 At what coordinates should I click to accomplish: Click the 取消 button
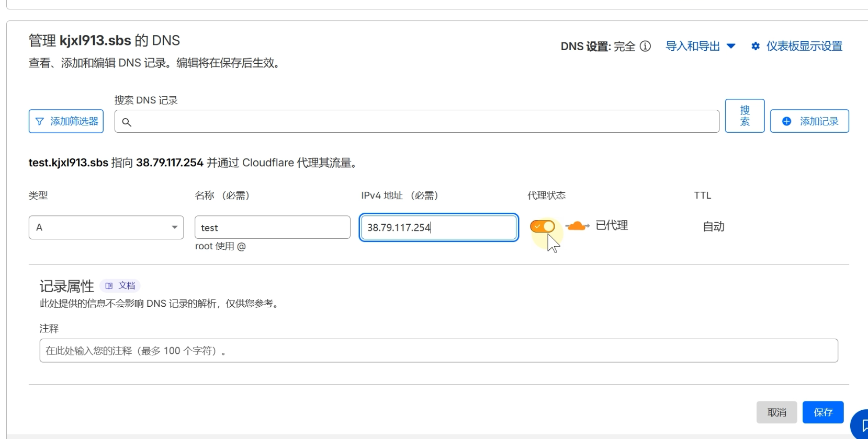pyautogui.click(x=776, y=412)
